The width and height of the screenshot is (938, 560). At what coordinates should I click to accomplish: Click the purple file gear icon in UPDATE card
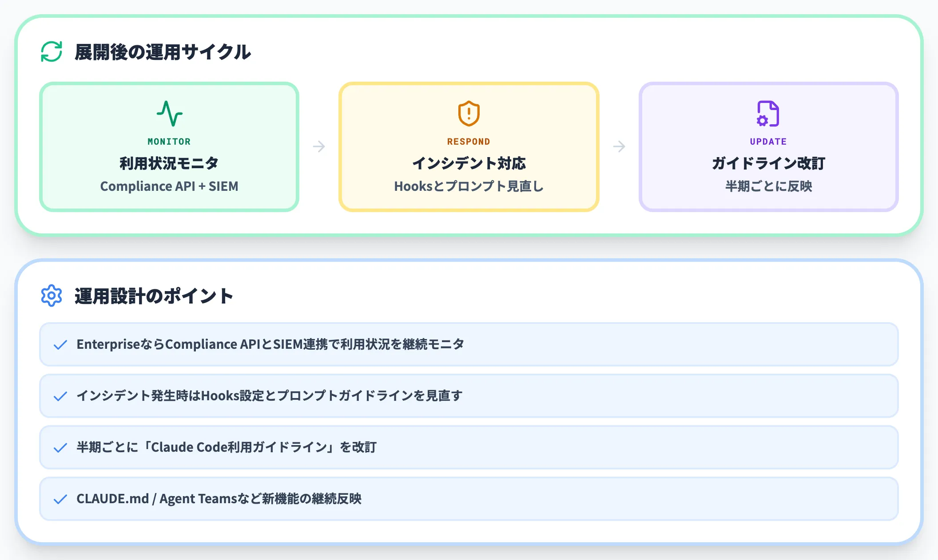click(x=768, y=114)
